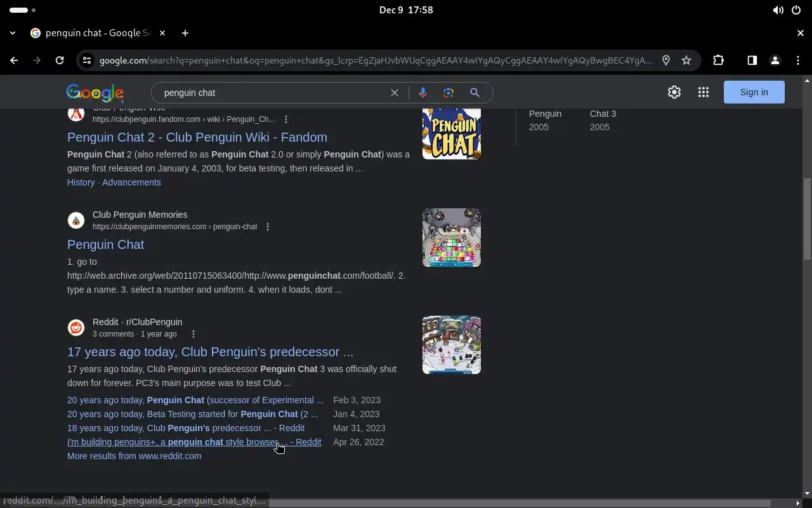Viewport: 812px width, 508px height.
Task: Click the Reddit favicon
Action: tap(76, 328)
